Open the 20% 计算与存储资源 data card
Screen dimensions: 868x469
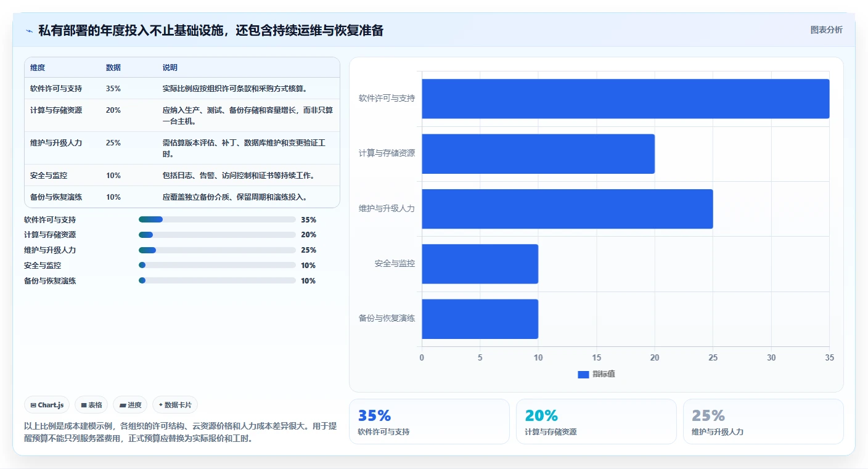[x=596, y=422]
